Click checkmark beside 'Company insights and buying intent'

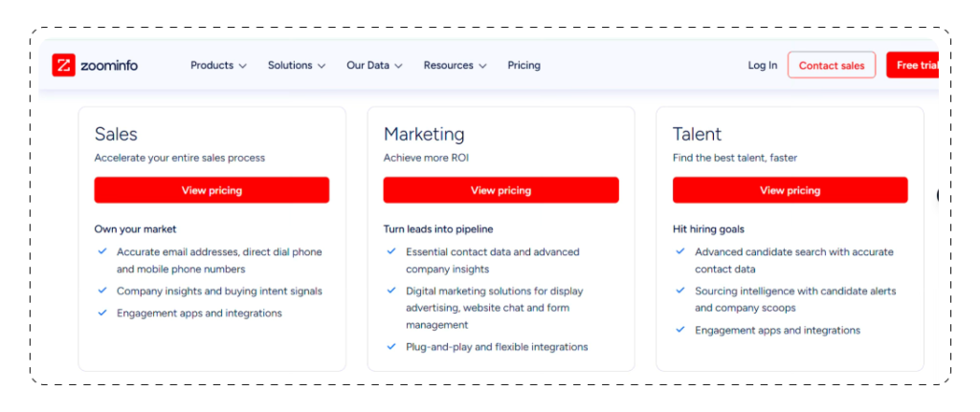click(x=102, y=291)
